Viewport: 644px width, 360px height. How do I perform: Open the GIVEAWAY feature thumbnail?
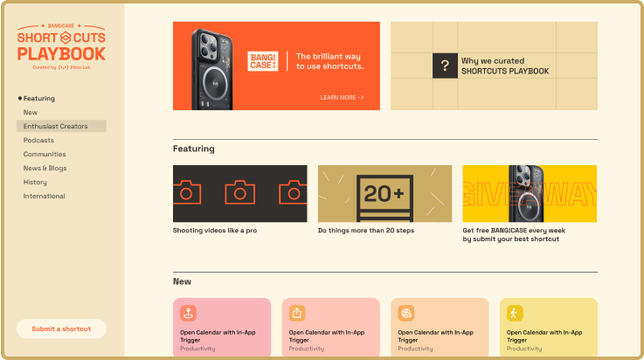(530, 194)
